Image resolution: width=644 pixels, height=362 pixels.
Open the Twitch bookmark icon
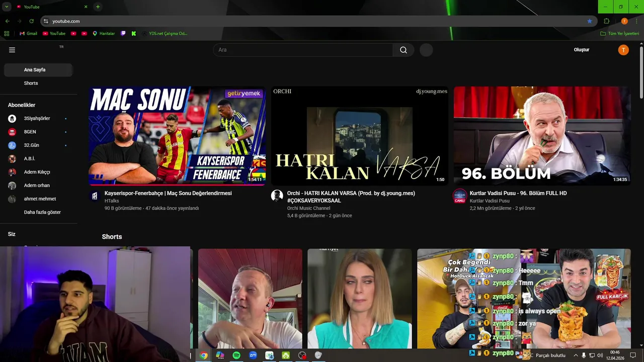tap(123, 34)
